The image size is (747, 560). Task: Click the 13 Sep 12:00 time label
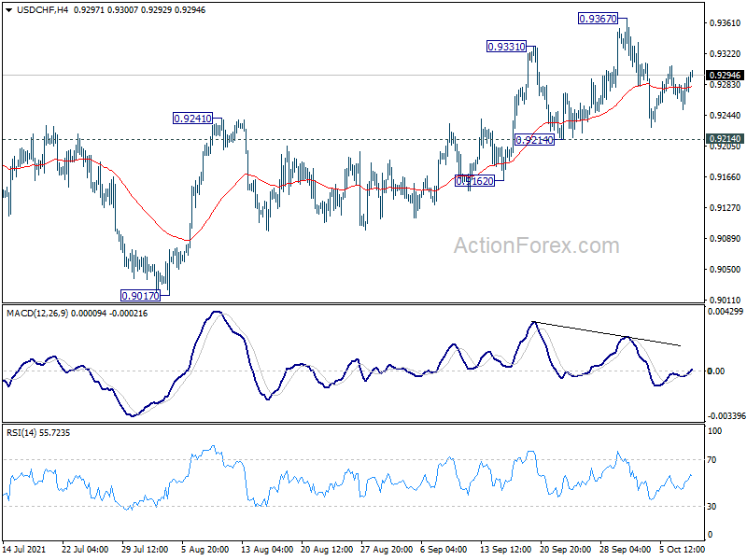pos(505,550)
